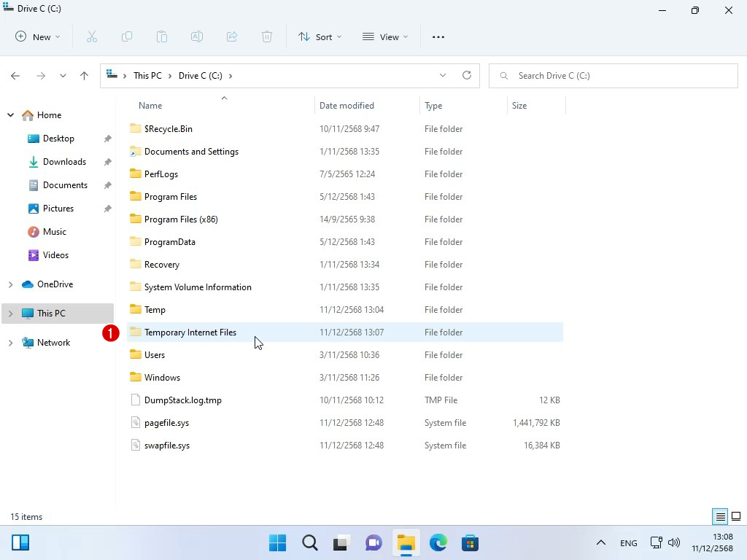747x560 pixels.
Task: Click the Refresh button in address bar
Action: point(467,76)
